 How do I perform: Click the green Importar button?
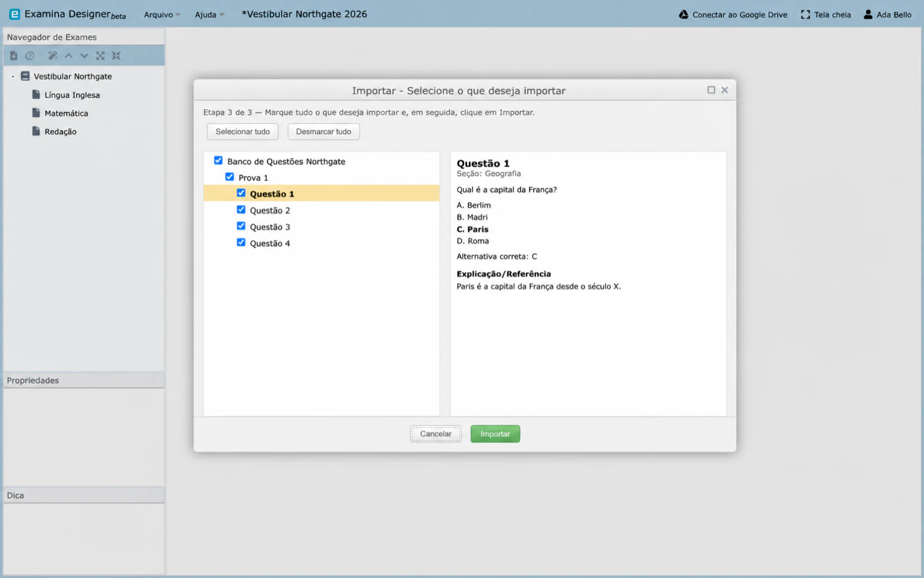(x=495, y=434)
